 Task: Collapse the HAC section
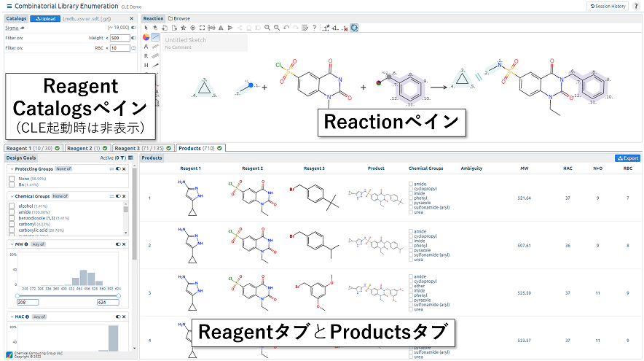pos(12,317)
